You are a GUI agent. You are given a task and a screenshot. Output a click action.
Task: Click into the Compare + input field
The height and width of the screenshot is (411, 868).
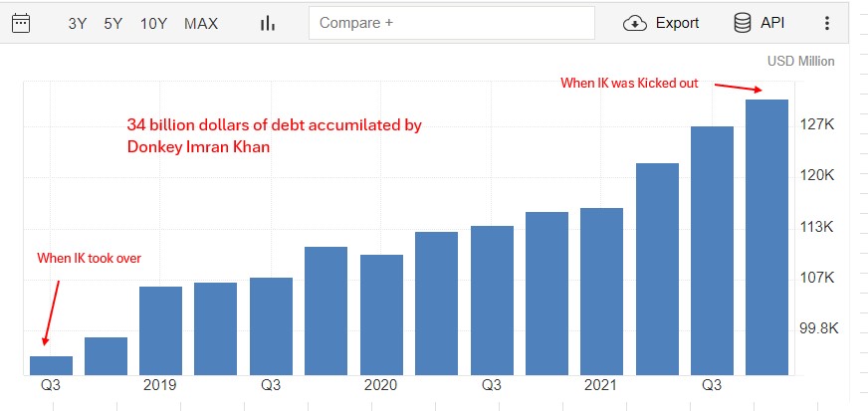(x=452, y=23)
